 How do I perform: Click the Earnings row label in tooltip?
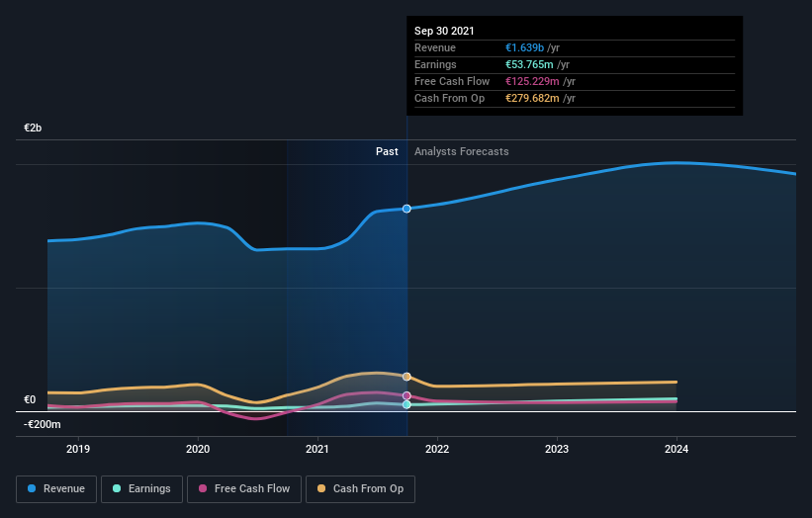click(x=435, y=64)
